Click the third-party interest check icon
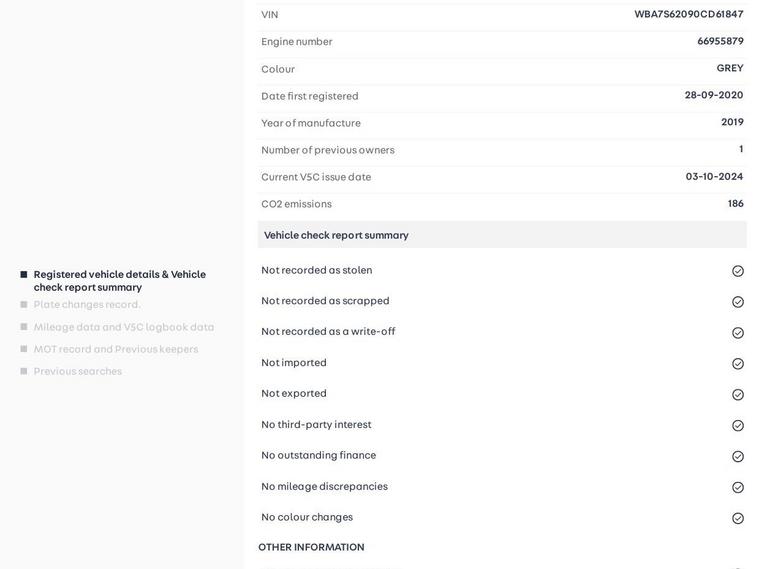Viewport: 759px width, 569px height. point(738,426)
